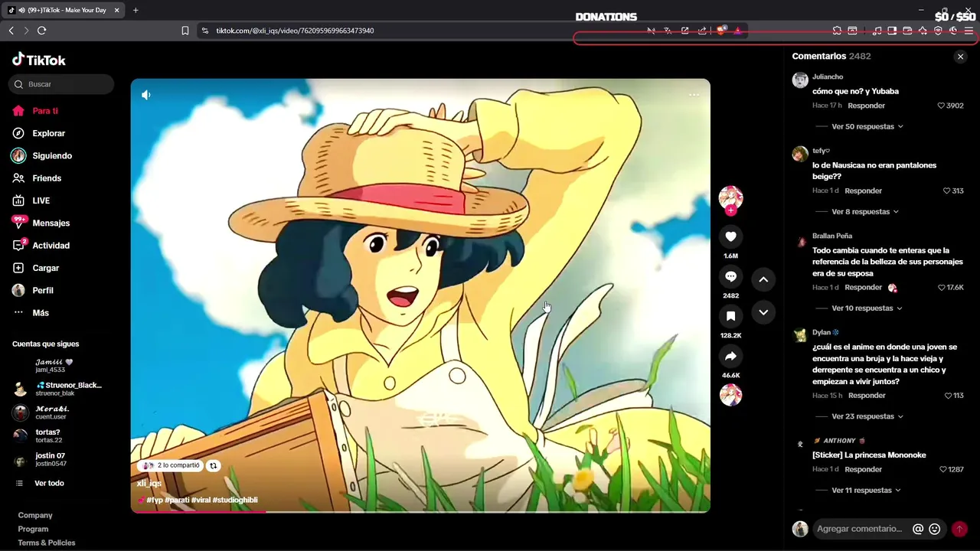Open Brave Shields lion icon

click(x=720, y=31)
